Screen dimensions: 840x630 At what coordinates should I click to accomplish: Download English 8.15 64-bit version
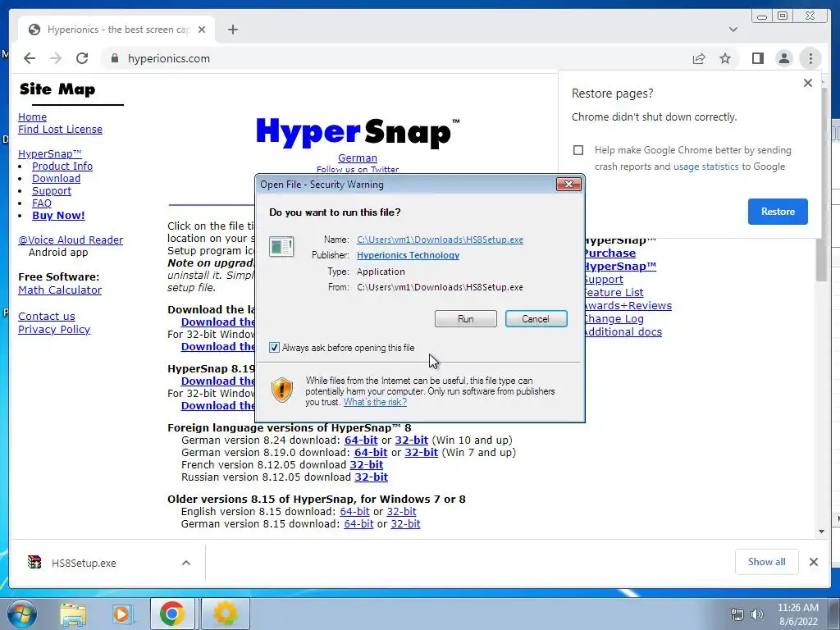tap(354, 511)
